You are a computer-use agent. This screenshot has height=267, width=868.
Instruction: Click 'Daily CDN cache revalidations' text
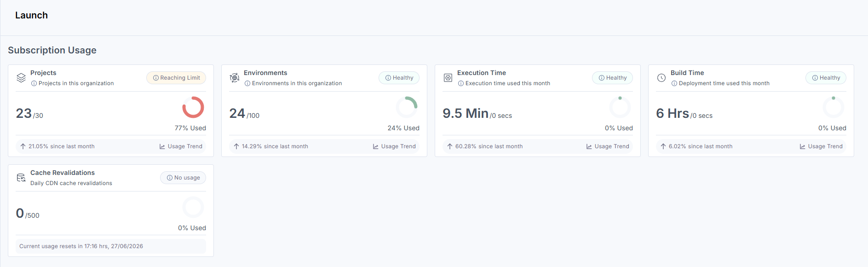pyautogui.click(x=71, y=183)
